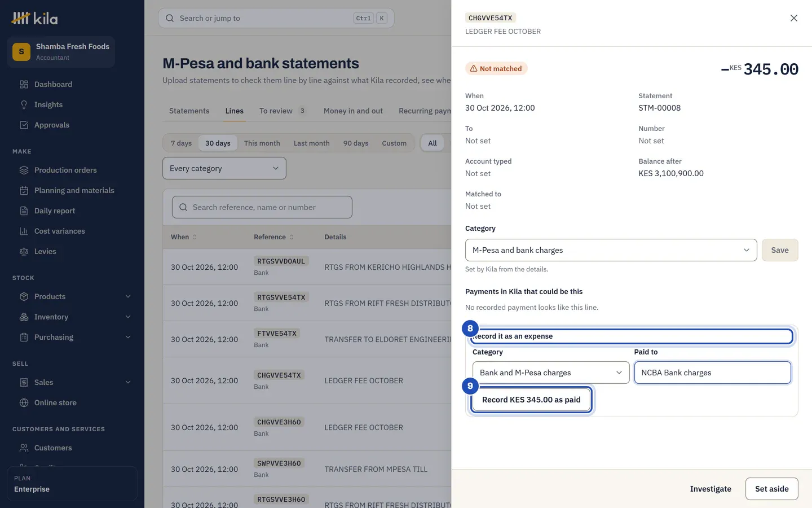The image size is (812, 508).
Task: Select the Last month range
Action: (x=312, y=143)
